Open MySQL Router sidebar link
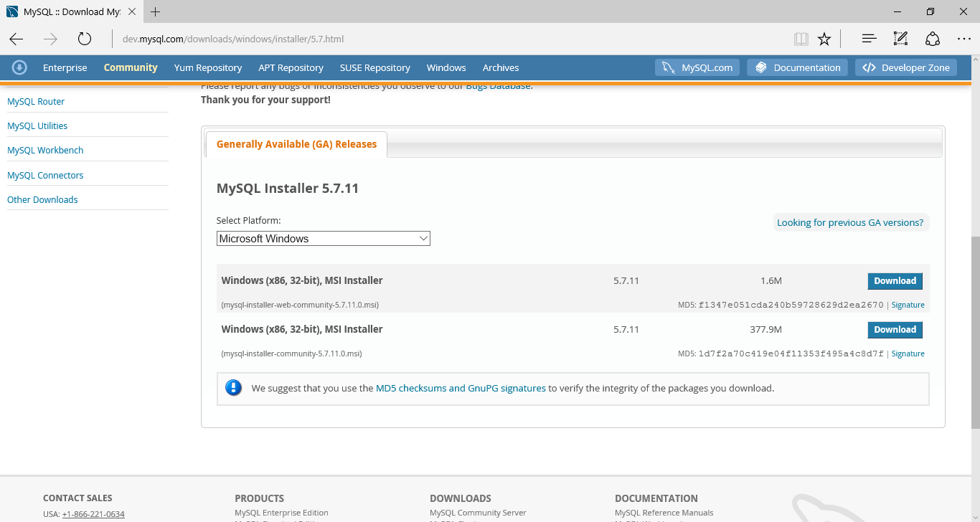980x522 pixels. (x=36, y=101)
